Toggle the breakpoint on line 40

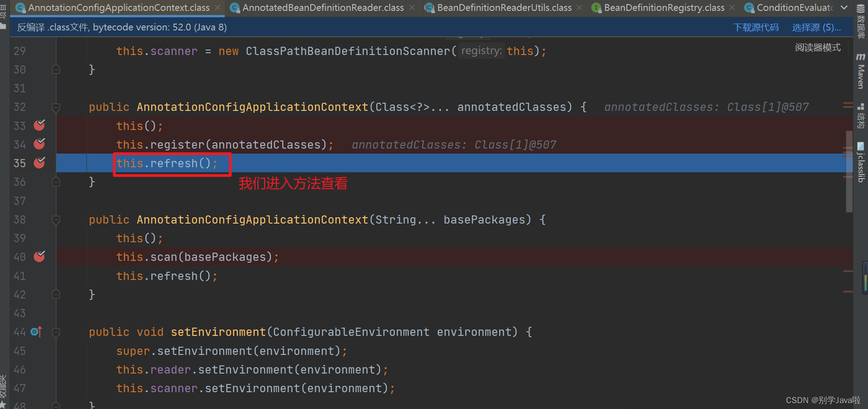pyautogui.click(x=39, y=256)
